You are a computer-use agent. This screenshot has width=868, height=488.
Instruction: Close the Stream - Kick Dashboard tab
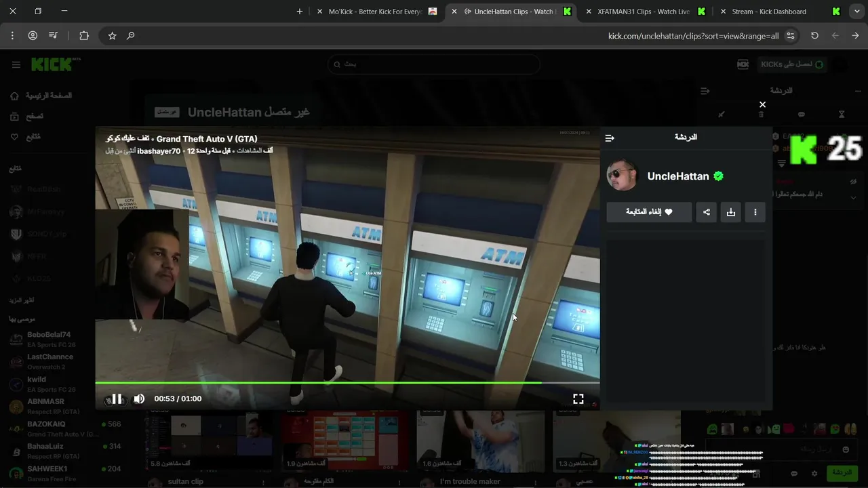[x=723, y=12]
